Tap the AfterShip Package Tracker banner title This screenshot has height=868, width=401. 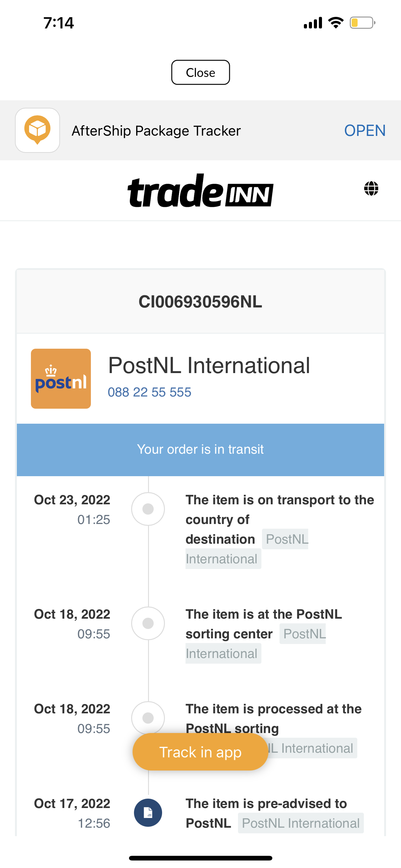click(x=156, y=131)
